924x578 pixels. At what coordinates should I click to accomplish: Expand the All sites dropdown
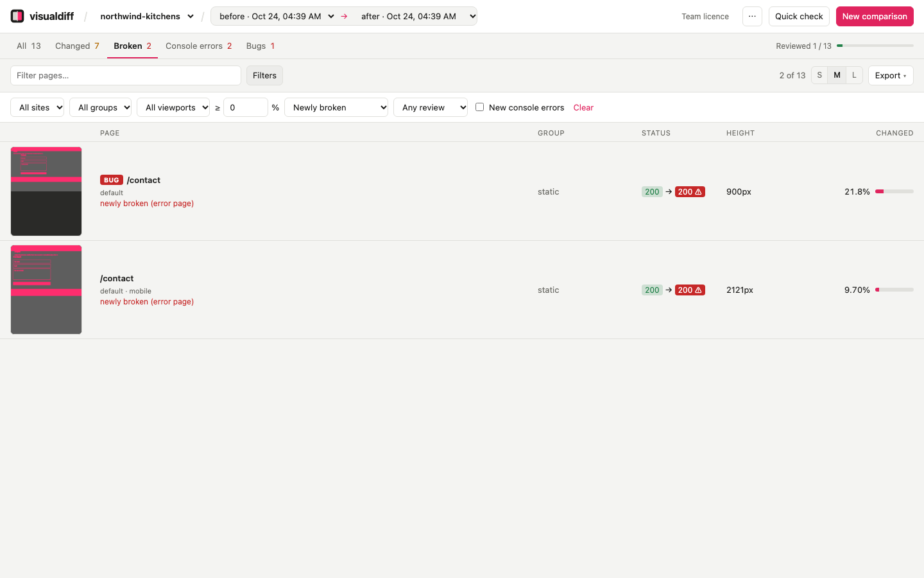[37, 107]
